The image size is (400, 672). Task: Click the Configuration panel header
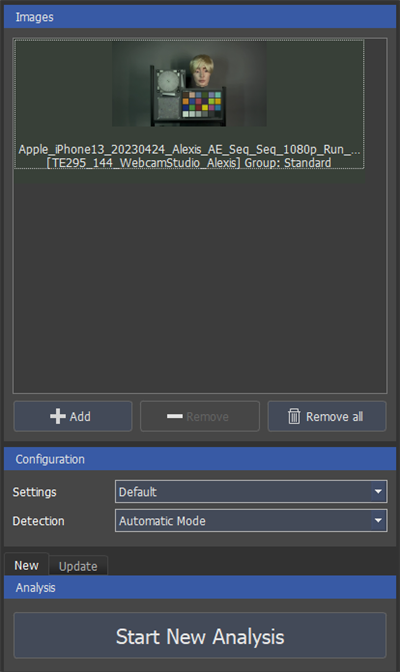[200, 459]
